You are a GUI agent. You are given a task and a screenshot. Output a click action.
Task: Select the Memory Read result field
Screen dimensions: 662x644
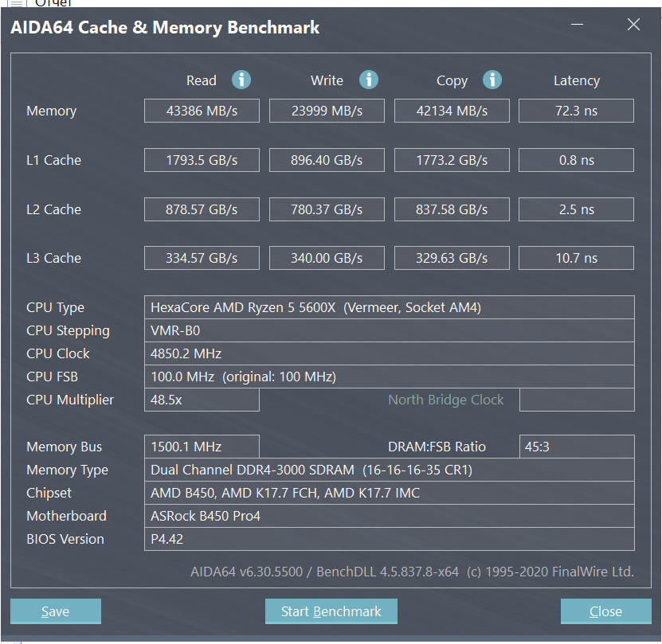pos(202,111)
